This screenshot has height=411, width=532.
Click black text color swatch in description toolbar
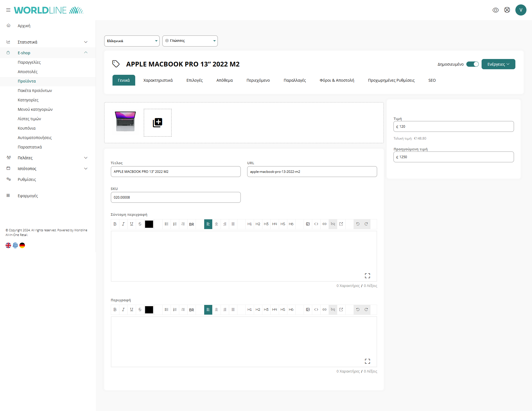pos(149,310)
